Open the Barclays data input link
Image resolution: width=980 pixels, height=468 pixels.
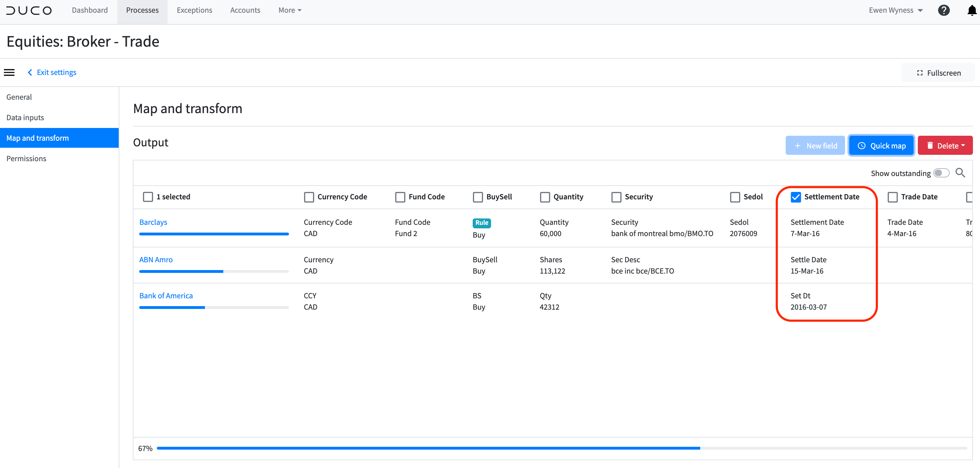click(x=153, y=222)
